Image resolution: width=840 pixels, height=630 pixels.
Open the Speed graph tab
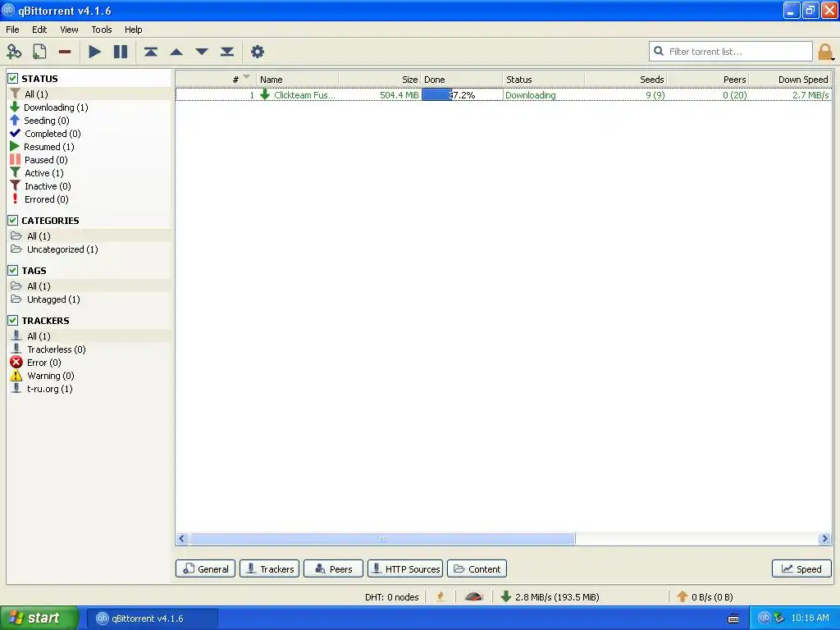[801, 569]
